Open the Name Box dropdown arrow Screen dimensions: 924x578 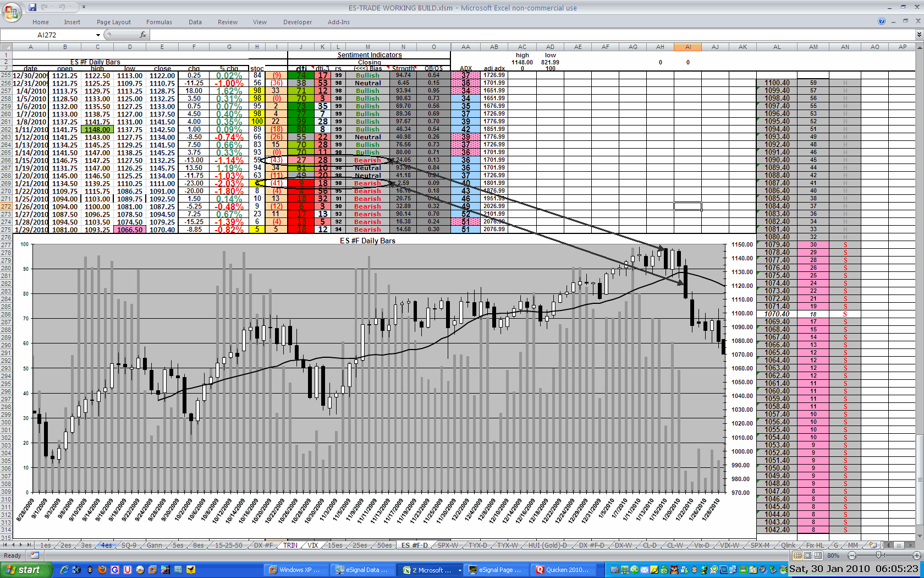click(x=98, y=35)
